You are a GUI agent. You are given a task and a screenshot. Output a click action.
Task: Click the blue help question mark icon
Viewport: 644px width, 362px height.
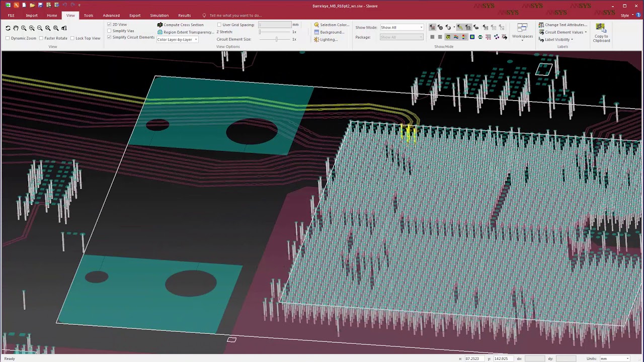[x=638, y=15]
